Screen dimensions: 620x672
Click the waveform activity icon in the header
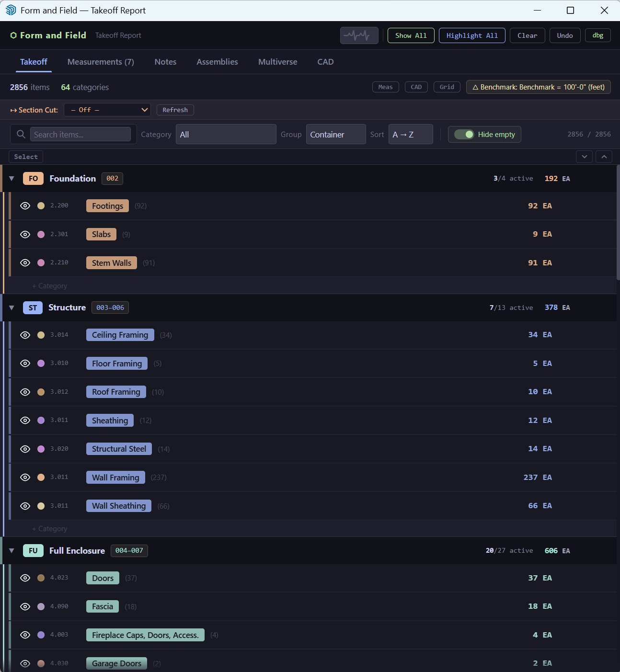359,35
